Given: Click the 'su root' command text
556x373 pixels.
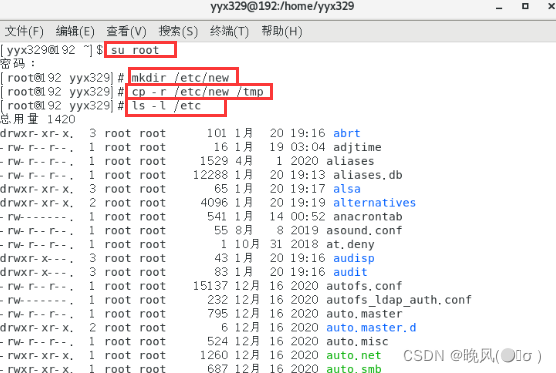Looking at the screenshot, I should click(x=135, y=50).
